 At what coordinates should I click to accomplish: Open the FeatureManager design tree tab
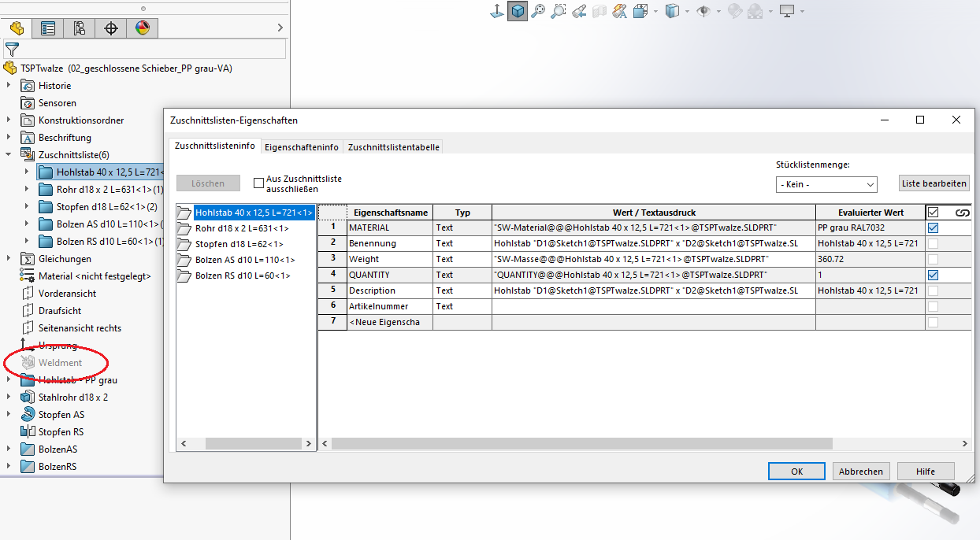tap(16, 28)
